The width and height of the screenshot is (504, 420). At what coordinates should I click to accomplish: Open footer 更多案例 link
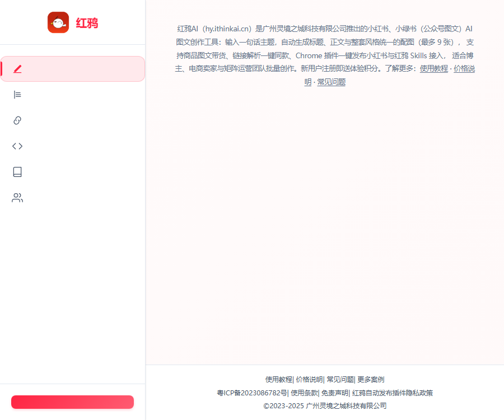tap(371, 380)
